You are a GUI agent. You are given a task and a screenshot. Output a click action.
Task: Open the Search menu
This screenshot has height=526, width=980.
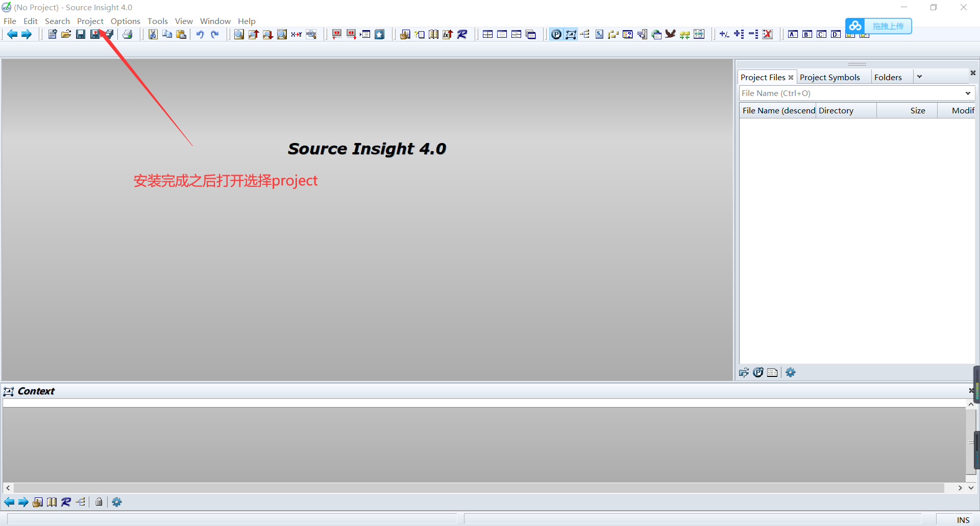click(57, 21)
